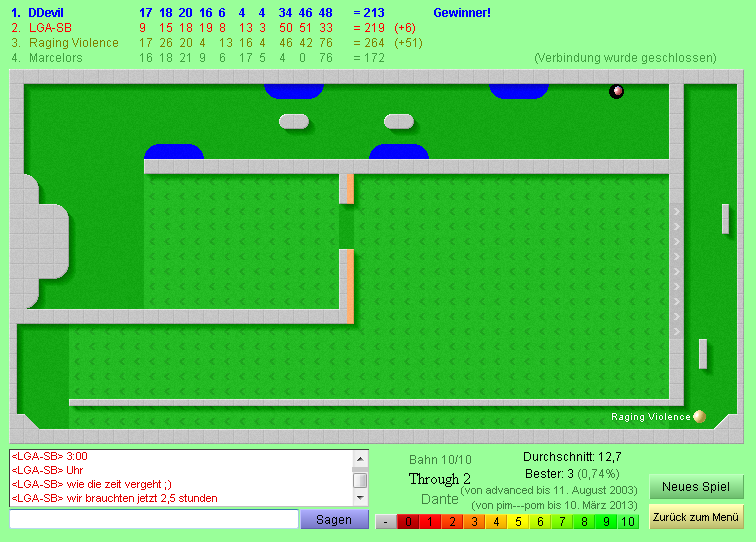Screen dimensions: 756x542
Task: Start a new game with Neues Spiel
Action: [696, 487]
